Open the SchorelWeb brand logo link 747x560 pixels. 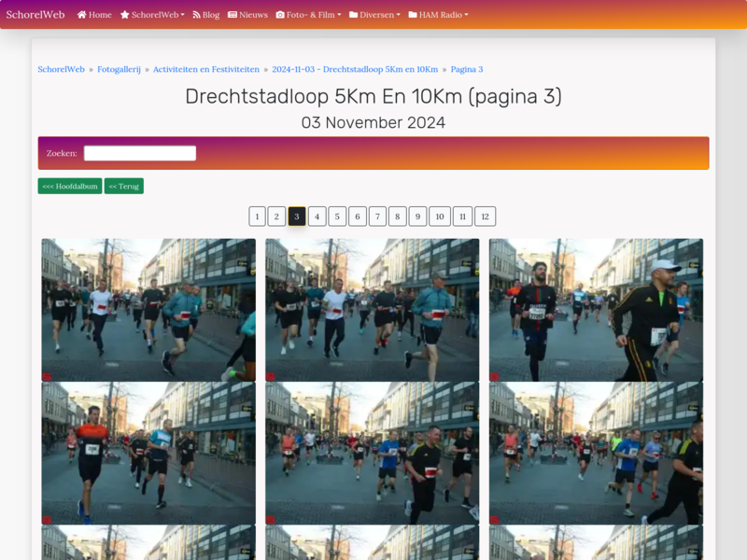point(35,15)
